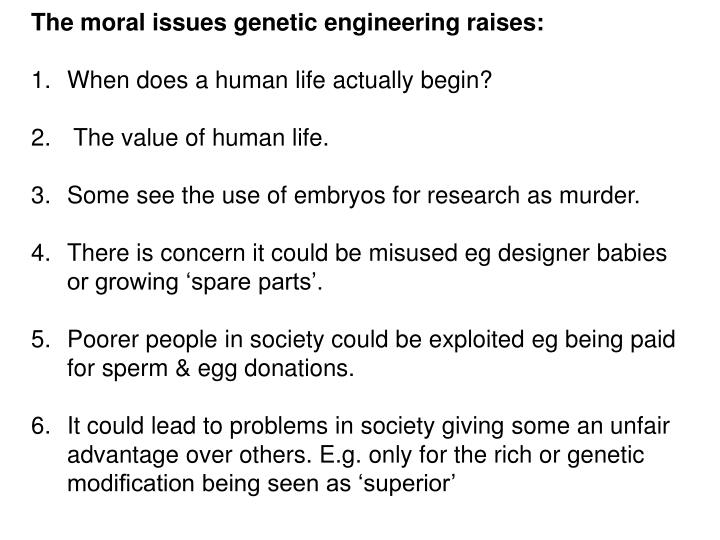Click the list number 6 marker
This screenshot has width=720, height=540.
pyautogui.click(x=41, y=427)
